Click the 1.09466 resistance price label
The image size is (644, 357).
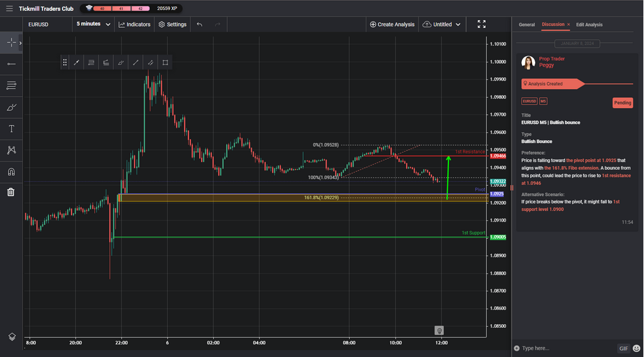498,156
